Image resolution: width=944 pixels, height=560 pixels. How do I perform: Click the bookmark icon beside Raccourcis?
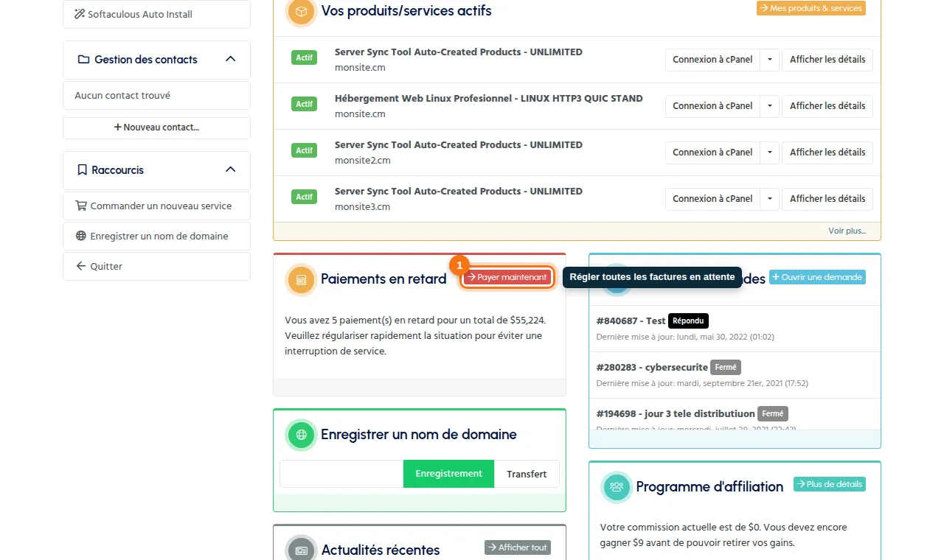83,170
